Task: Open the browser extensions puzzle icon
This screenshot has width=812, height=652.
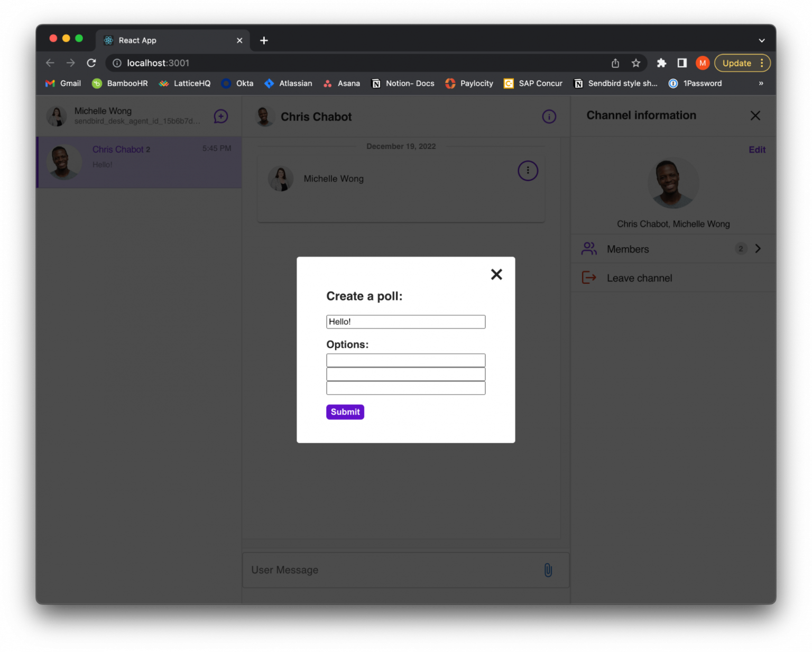Action: tap(661, 63)
